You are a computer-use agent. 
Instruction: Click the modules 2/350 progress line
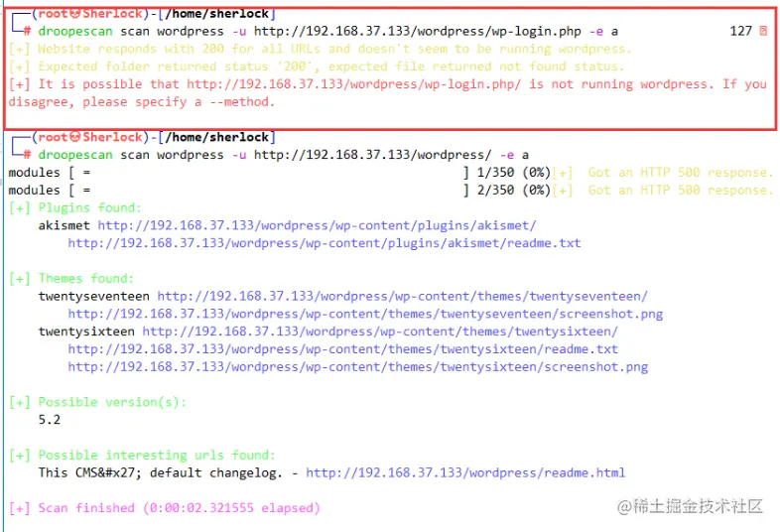(x=391, y=191)
